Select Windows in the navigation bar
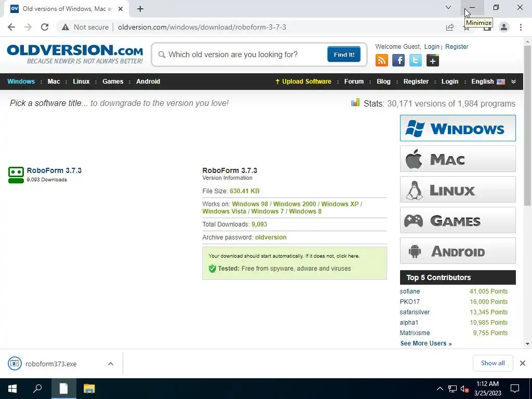 click(21, 82)
